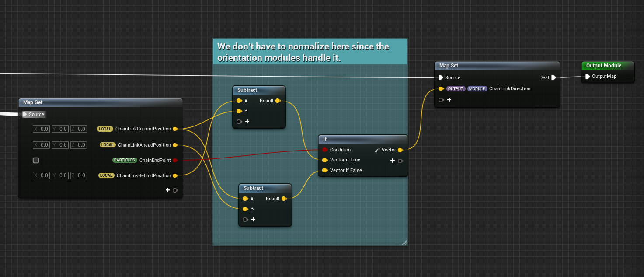Click the B input pin on lower Subtract node
Image resolution: width=644 pixels, height=277 pixels.
(246, 209)
